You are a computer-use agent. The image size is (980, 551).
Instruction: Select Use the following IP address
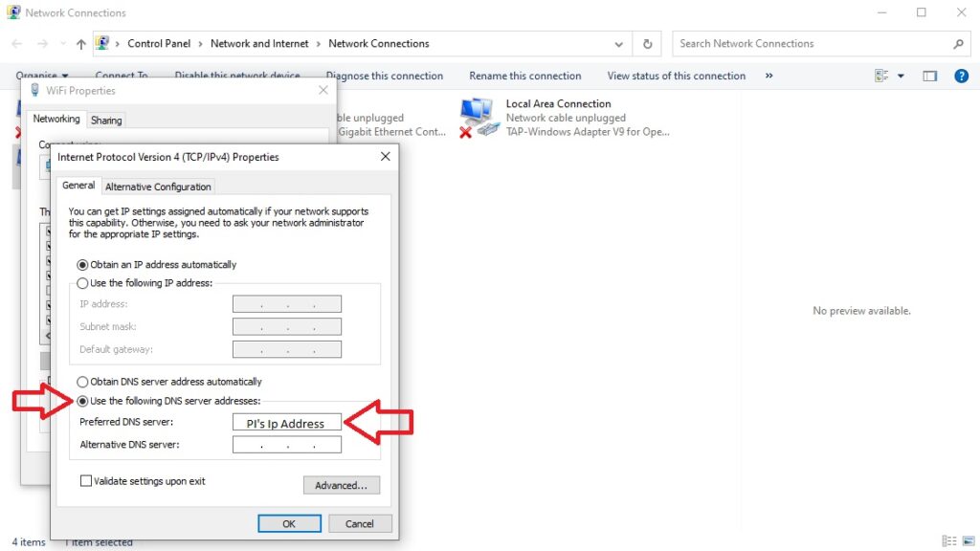click(82, 283)
